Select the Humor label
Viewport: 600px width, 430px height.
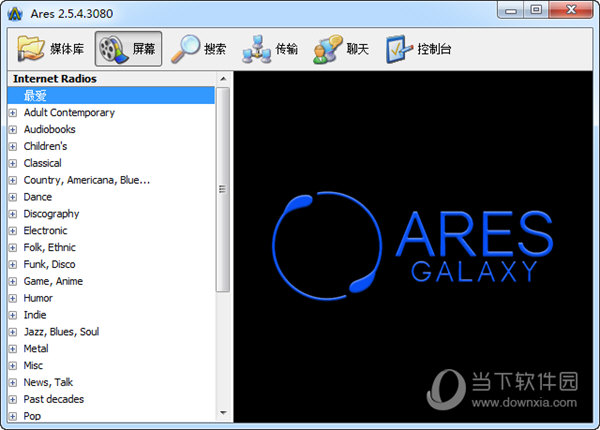[38, 298]
